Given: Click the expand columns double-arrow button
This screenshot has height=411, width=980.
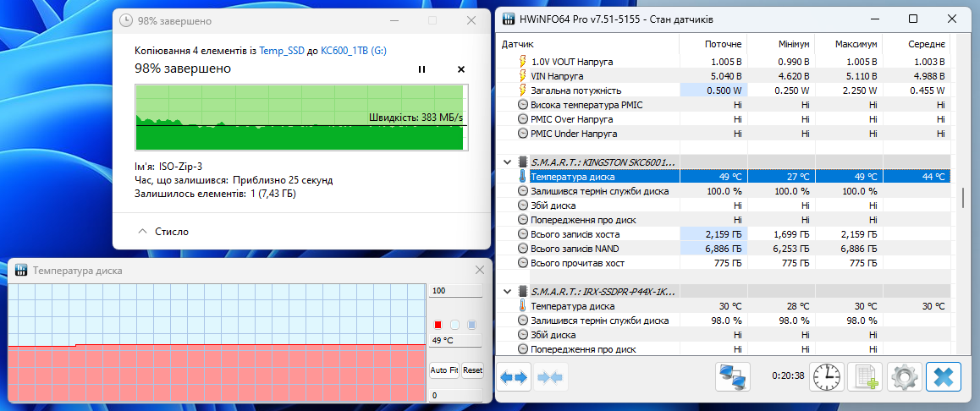Looking at the screenshot, I should pos(514,378).
